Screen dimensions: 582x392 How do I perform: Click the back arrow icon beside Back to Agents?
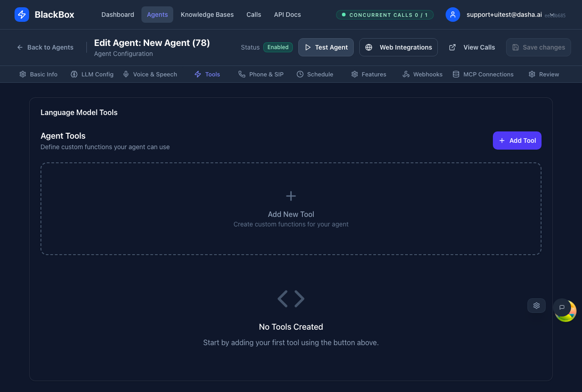pos(20,47)
